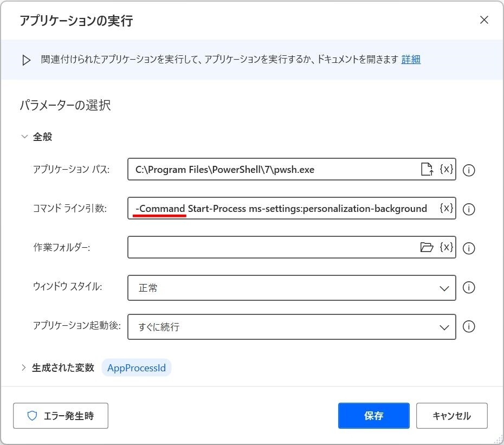Open エラー発生時 settings

click(61, 415)
